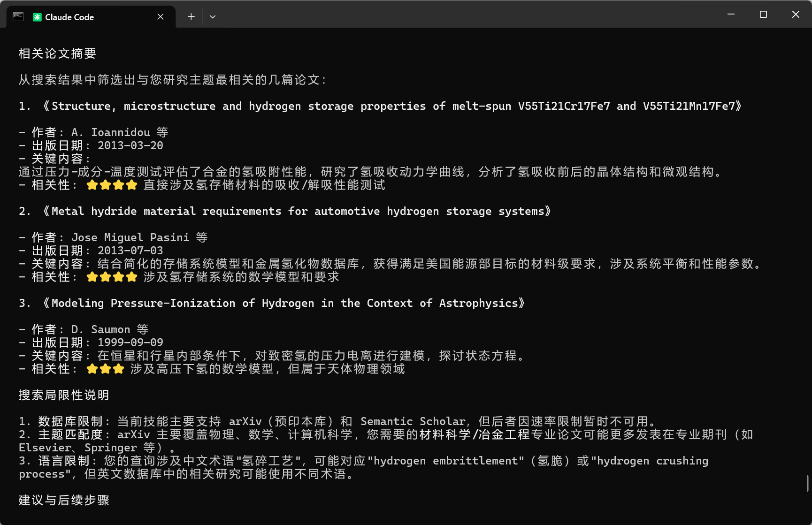Maximize the terminal window
The image size is (812, 525).
(763, 15)
